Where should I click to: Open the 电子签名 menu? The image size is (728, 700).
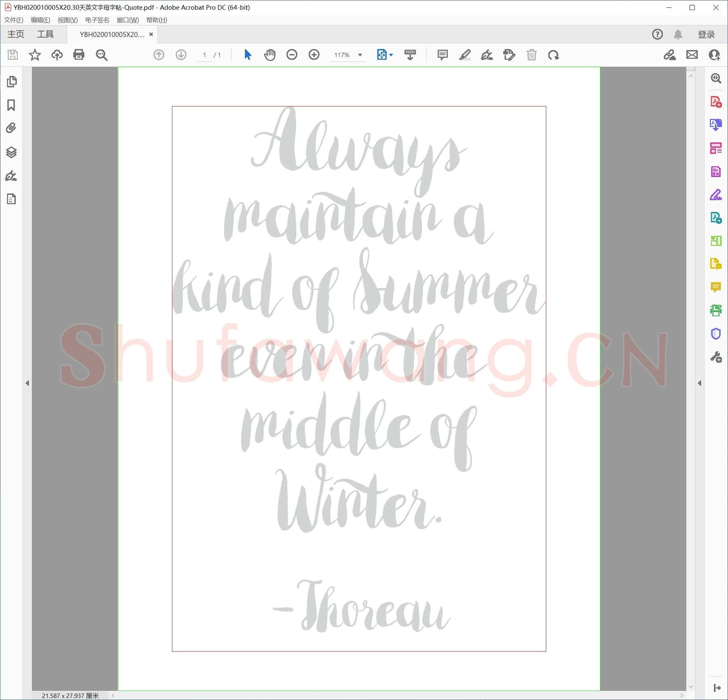click(97, 20)
